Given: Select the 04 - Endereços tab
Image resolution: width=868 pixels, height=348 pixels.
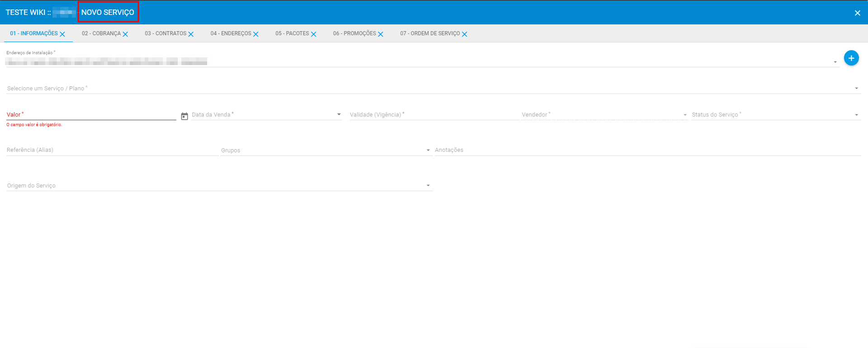Looking at the screenshot, I should point(231,33).
